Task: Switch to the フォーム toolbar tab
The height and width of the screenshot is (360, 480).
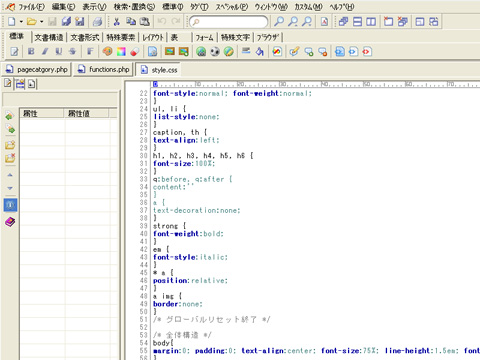Action: click(204, 37)
